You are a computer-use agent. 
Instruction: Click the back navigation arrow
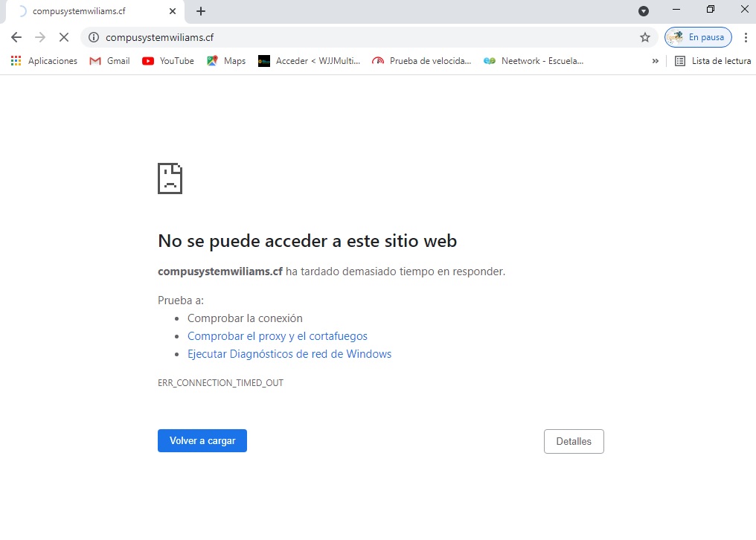click(16, 37)
